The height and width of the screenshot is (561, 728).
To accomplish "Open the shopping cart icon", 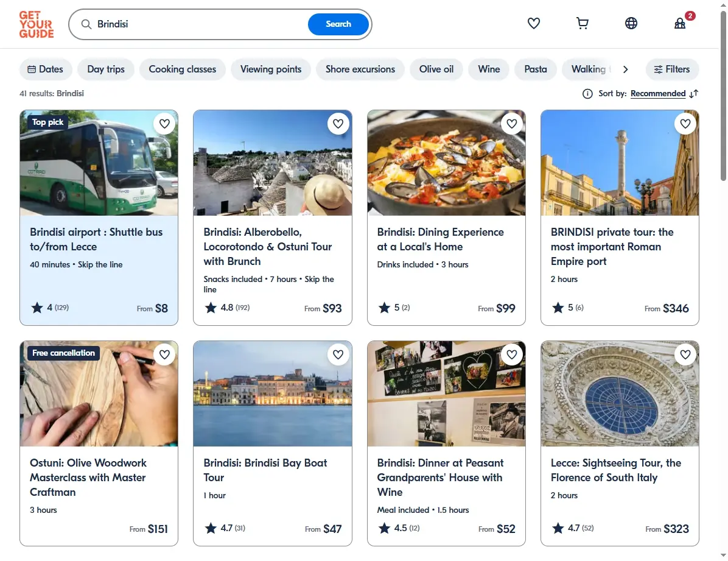I will pyautogui.click(x=582, y=23).
